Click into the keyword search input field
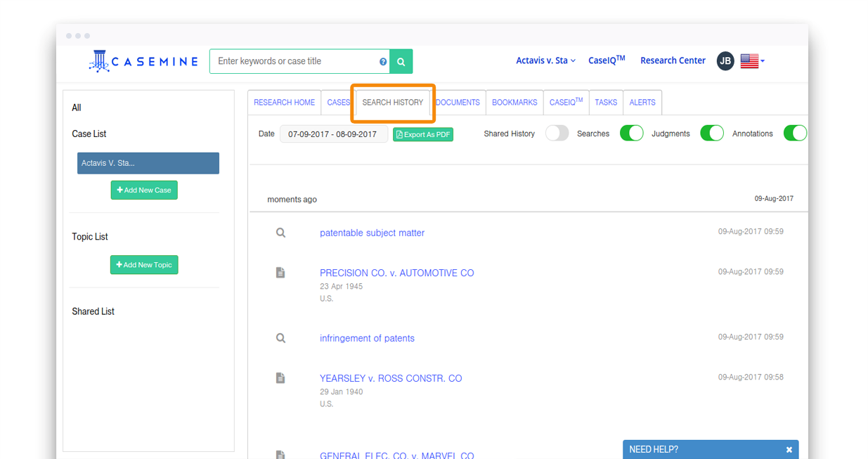The height and width of the screenshot is (459, 868). 295,62
